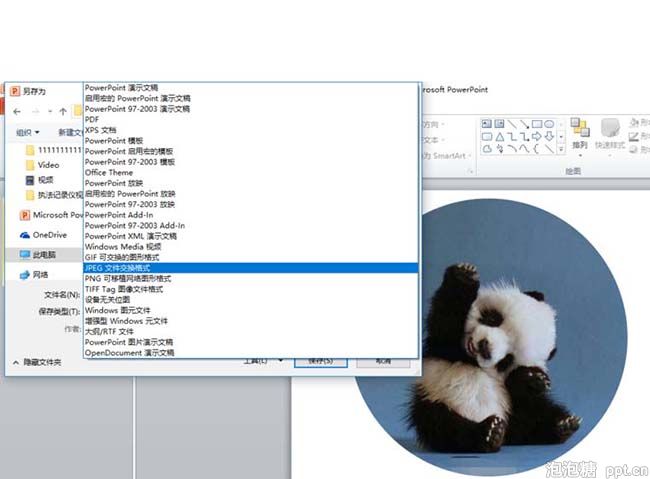Click the Quick Styles (快速样式) icon
This screenshot has height=479, width=650.
click(609, 131)
